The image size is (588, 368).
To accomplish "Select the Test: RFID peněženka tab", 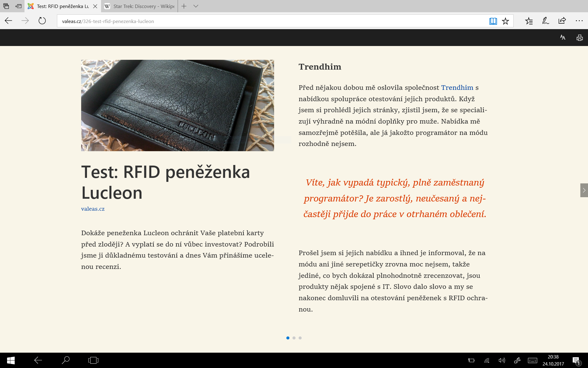I will pyautogui.click(x=63, y=6).
